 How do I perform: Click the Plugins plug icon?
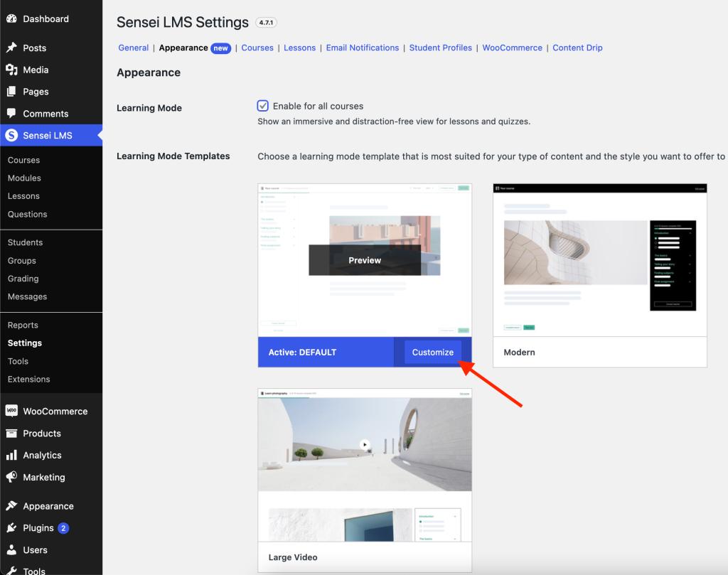[11, 527]
